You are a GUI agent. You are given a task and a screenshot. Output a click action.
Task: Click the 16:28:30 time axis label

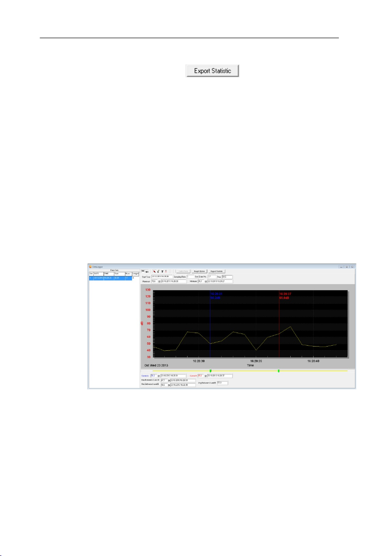[199, 361]
